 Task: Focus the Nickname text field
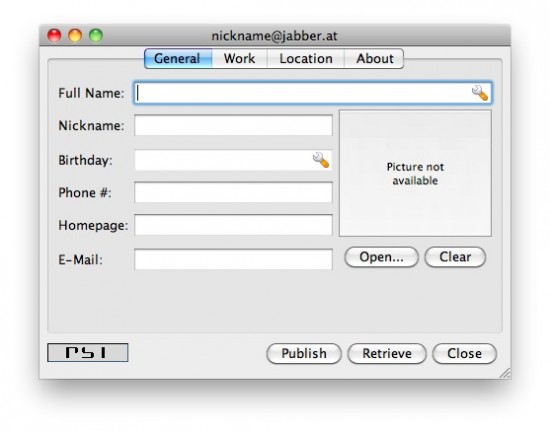[233, 125]
